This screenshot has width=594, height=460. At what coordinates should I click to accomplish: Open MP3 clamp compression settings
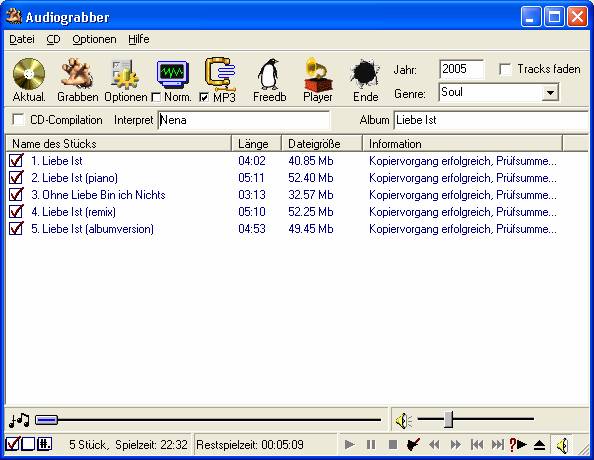point(220,73)
